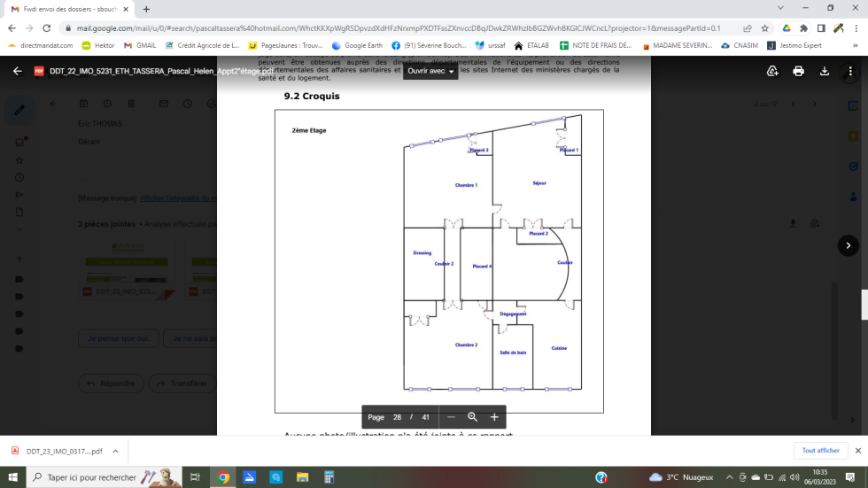Click 'Afficher l'intégralité du message' link

coord(178,198)
